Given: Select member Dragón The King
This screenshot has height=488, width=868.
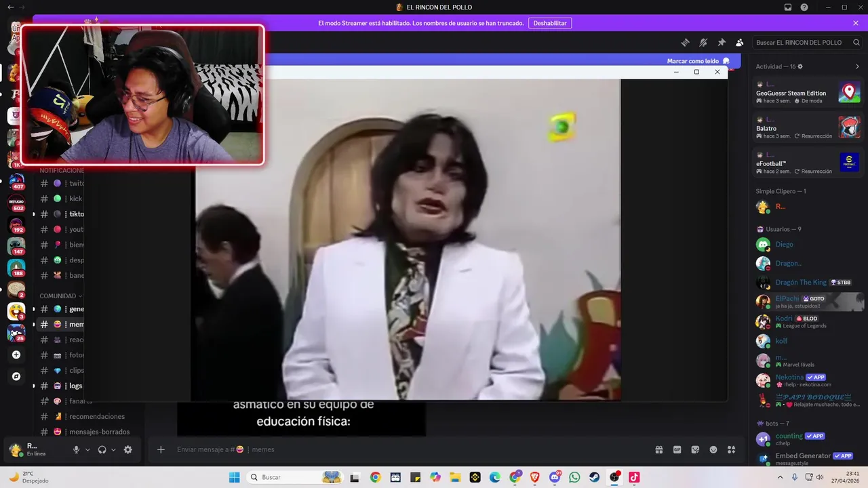Looking at the screenshot, I should [x=808, y=282].
